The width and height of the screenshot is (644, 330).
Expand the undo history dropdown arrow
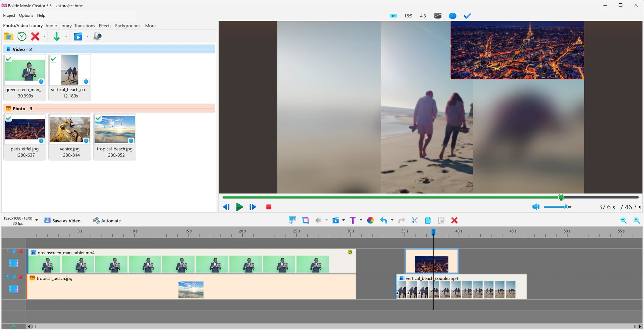click(x=392, y=220)
